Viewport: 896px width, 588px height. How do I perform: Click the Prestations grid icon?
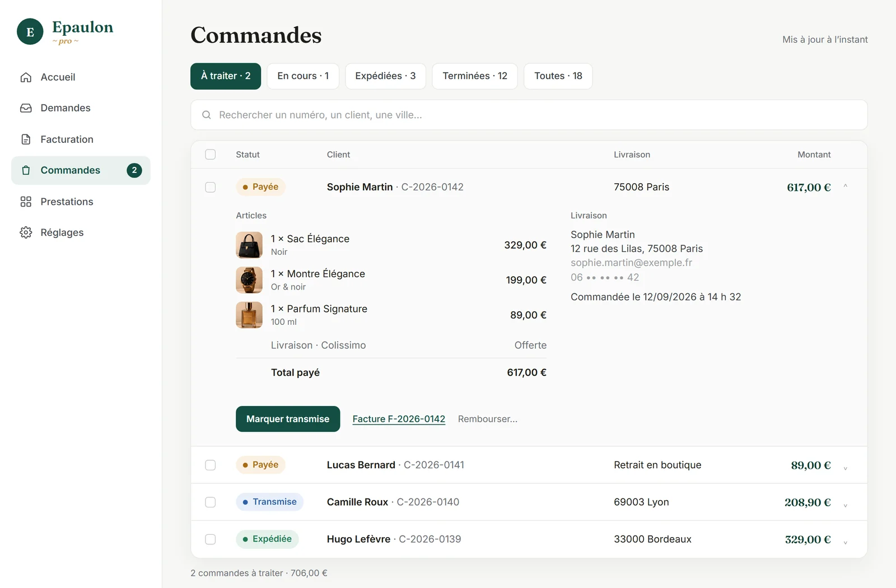point(26,202)
